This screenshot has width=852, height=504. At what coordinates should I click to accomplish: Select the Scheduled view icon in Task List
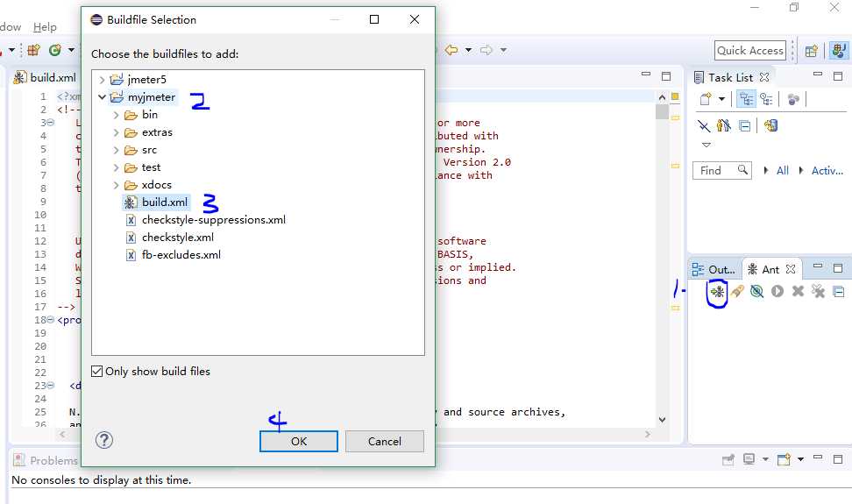(x=766, y=99)
